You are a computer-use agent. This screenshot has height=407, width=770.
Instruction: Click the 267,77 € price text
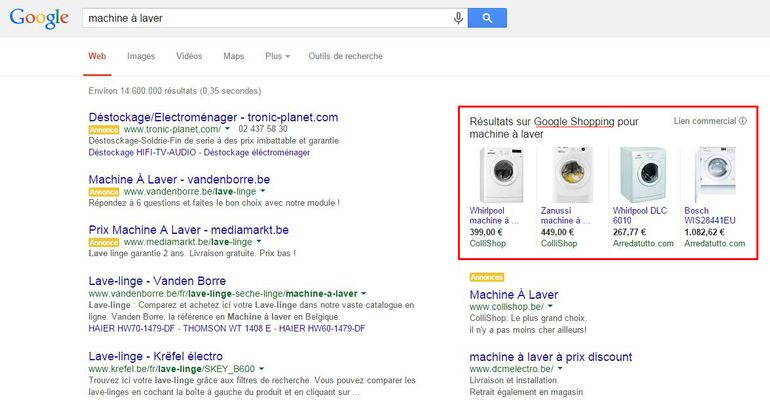(629, 232)
